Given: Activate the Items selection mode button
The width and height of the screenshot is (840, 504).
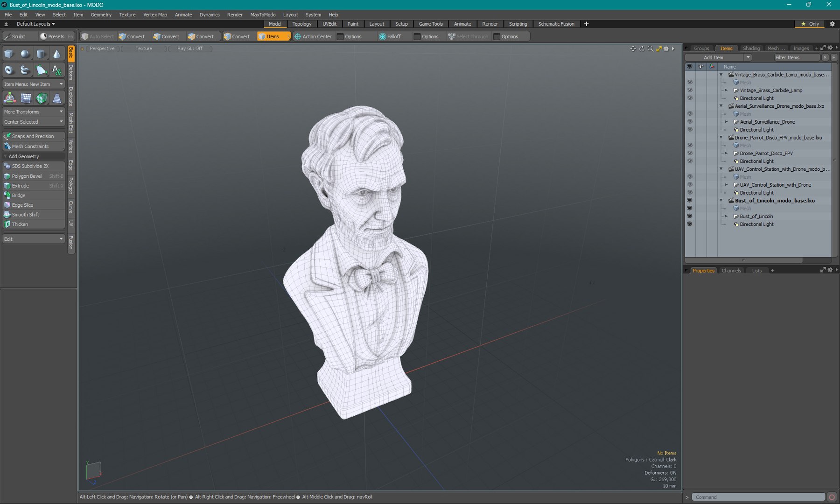Looking at the screenshot, I should 273,36.
